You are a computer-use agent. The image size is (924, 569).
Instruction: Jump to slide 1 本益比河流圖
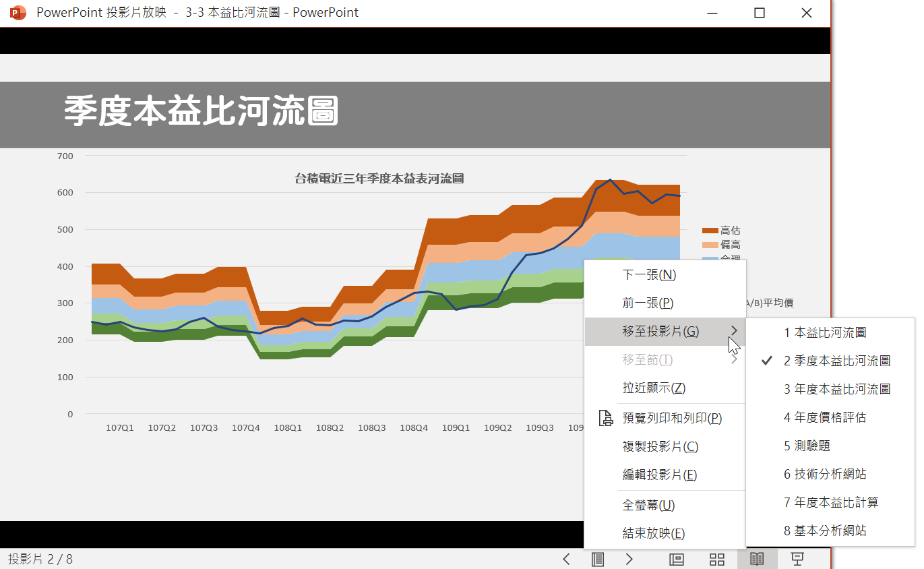click(830, 332)
